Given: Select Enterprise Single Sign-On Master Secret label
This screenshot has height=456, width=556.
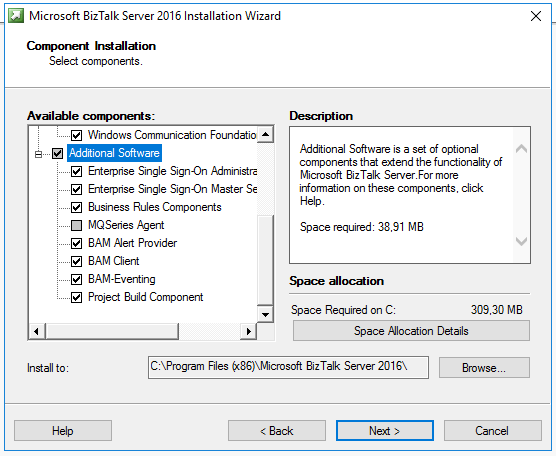Looking at the screenshot, I should click(172, 189).
